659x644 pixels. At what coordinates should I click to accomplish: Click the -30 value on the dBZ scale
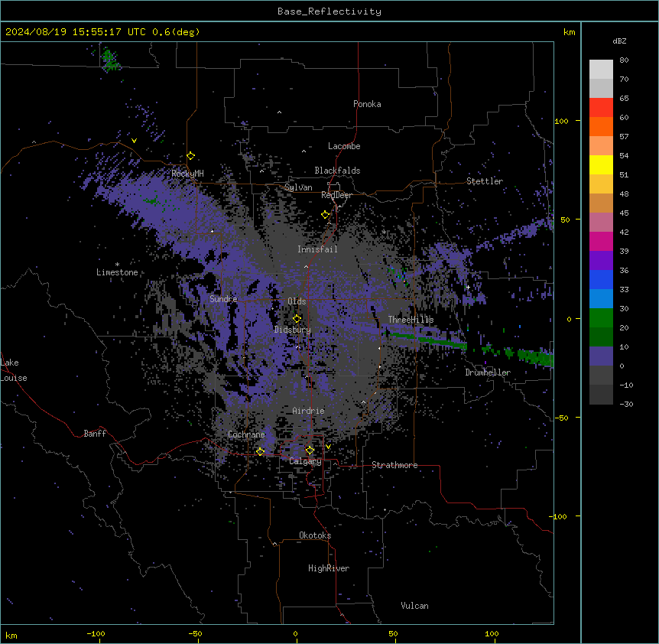626,405
